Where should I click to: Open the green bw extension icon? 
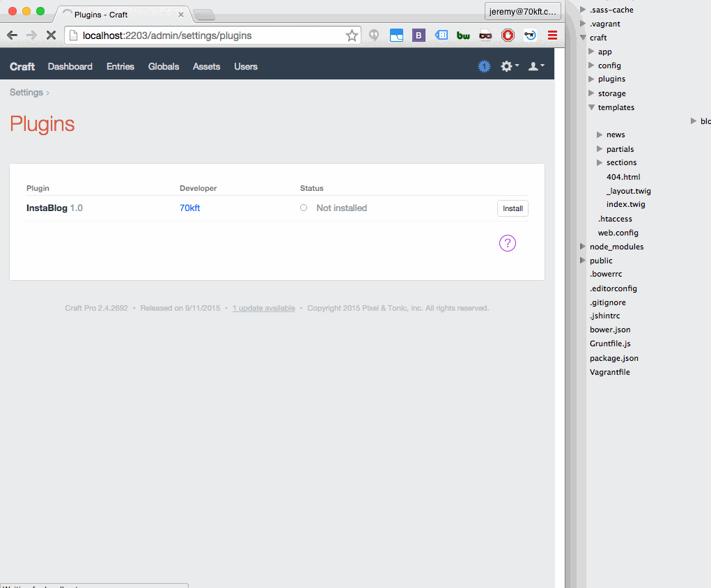(x=463, y=36)
